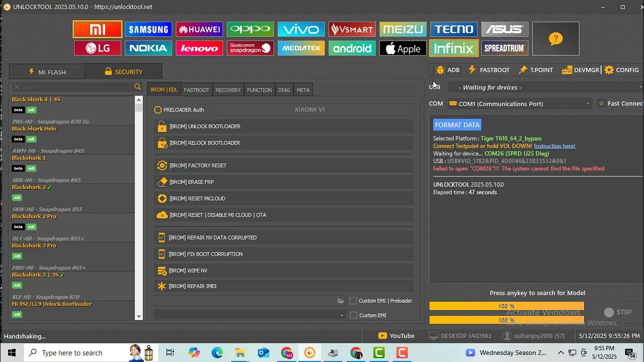Screen dimensions: 644x362
Task: Open the Meizu brand section
Action: click(x=403, y=29)
